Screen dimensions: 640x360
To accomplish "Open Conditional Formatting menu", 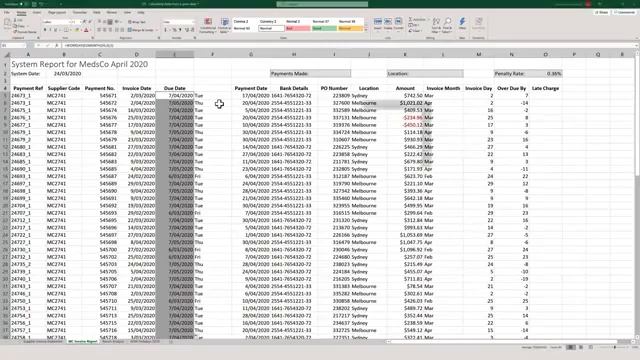I will 208,26.
